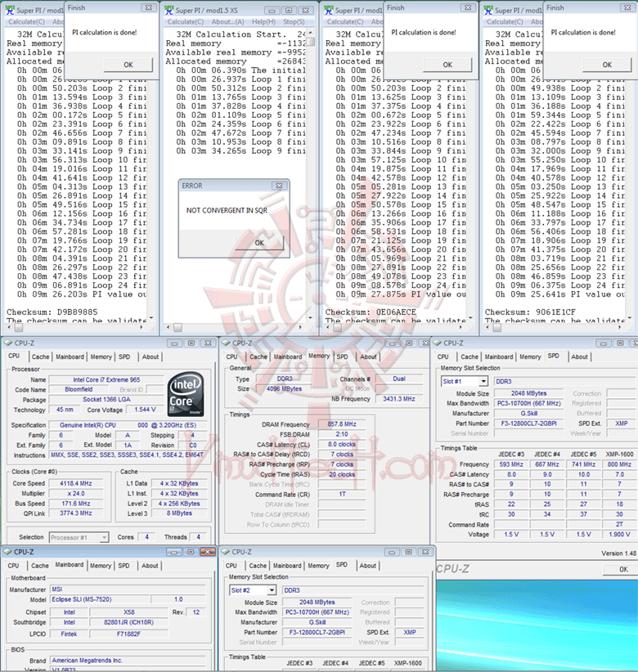
Task: Click the Bus Speed value 171.6 MHz
Action: pos(75,504)
